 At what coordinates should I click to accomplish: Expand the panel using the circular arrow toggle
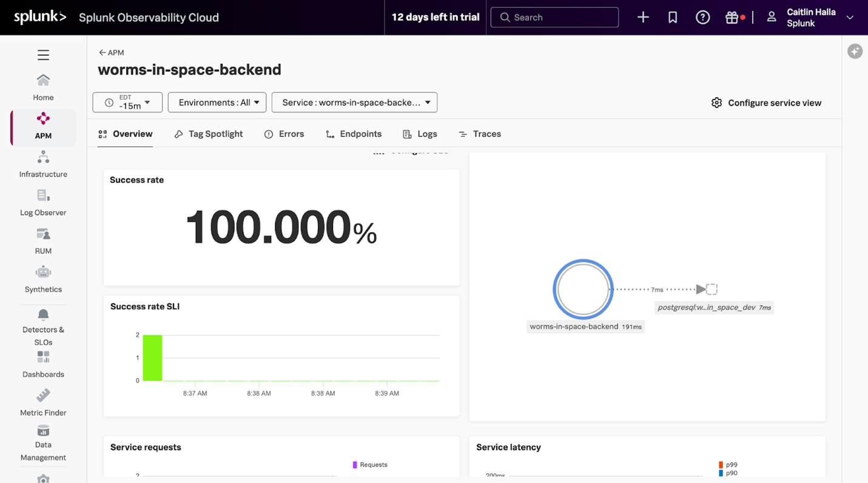(x=855, y=51)
